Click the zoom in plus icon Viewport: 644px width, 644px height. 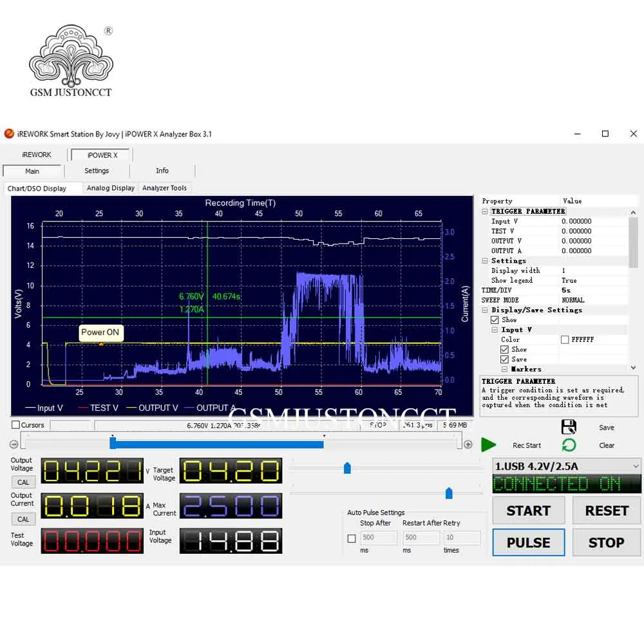468,444
